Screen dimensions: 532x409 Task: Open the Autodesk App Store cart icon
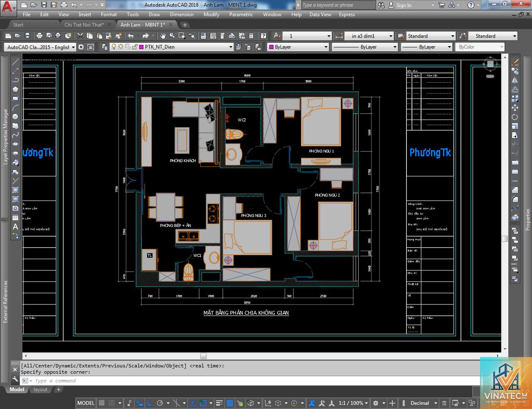441,5
